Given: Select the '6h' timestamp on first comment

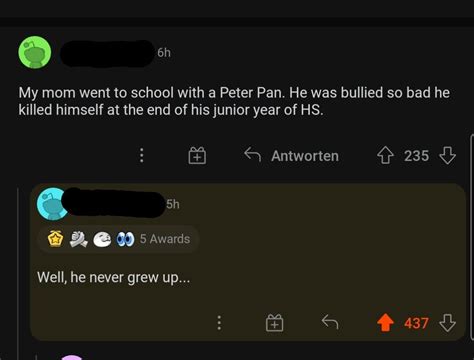Looking at the screenshot, I should (164, 53).
